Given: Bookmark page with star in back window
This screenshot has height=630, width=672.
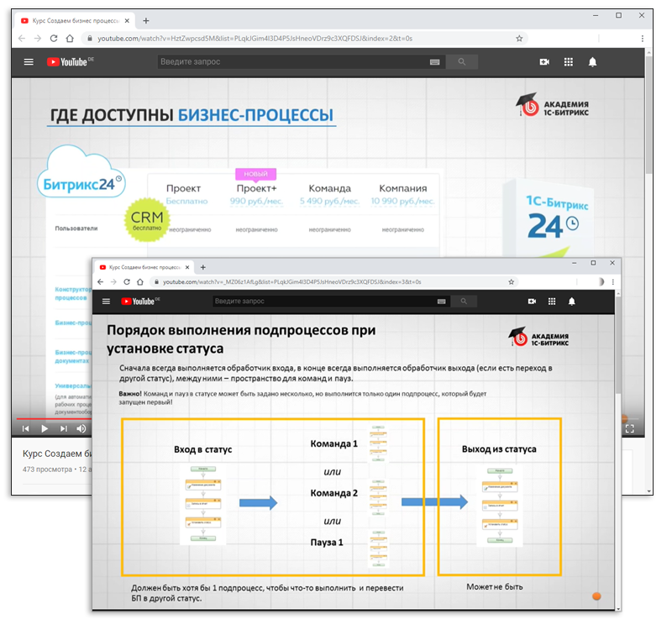Looking at the screenshot, I should [x=519, y=38].
